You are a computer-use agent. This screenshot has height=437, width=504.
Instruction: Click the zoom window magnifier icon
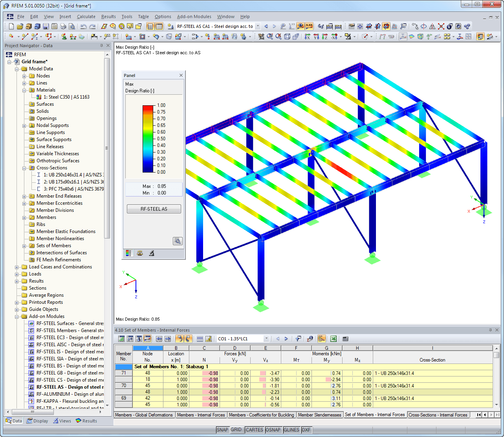coord(270,37)
